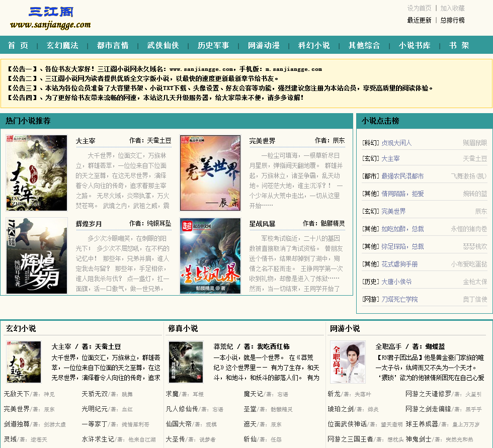Open the 莽荒纪 title link
The image size is (493, 448).
pos(223,346)
